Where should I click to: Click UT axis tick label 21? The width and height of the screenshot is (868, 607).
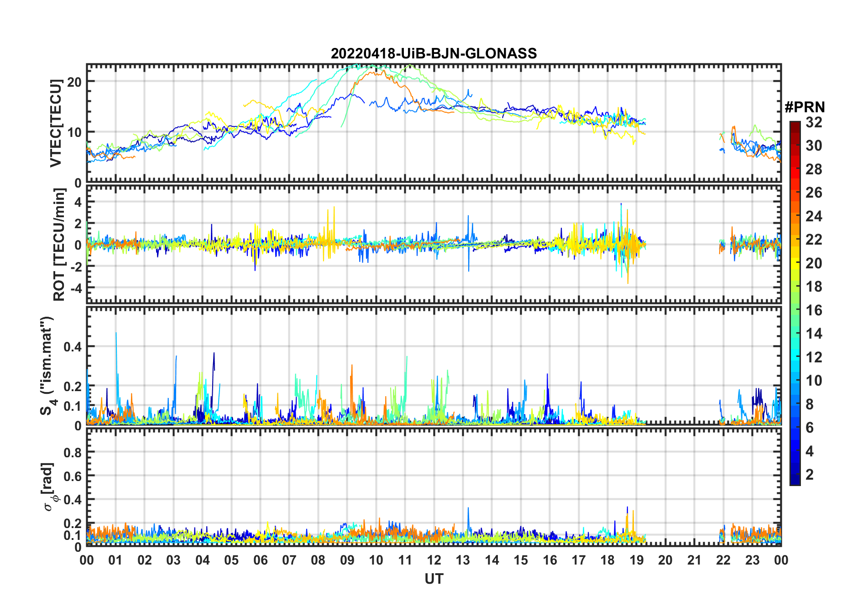click(694, 560)
